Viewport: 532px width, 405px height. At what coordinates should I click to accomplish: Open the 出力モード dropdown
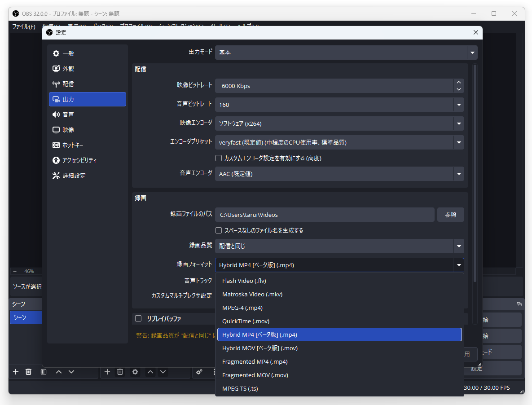coord(472,53)
